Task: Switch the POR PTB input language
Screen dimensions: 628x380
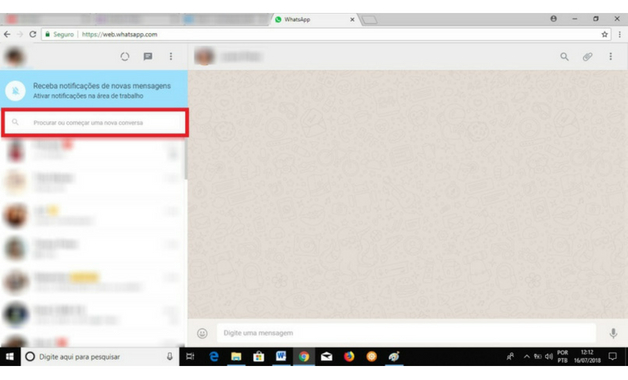Action: pyautogui.click(x=562, y=356)
